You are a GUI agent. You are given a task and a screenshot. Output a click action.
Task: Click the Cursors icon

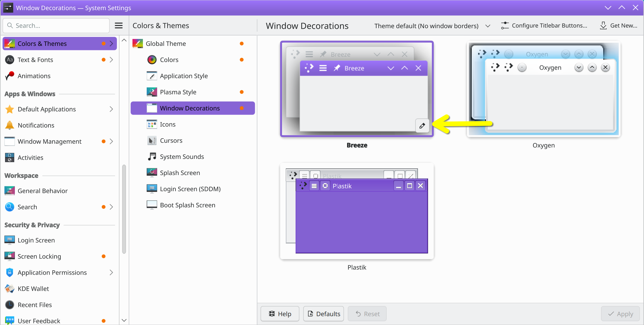click(x=152, y=141)
